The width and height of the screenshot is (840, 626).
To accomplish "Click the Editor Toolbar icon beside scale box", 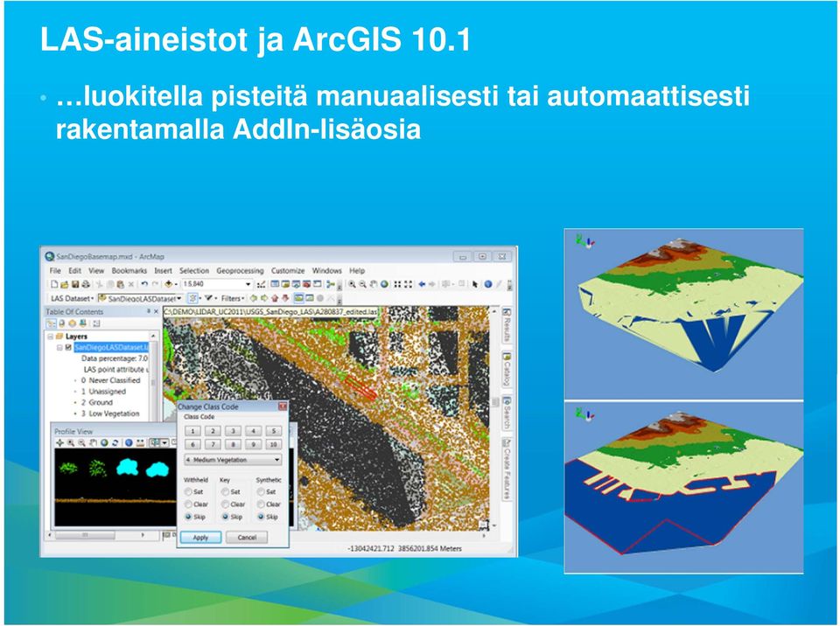I will (x=261, y=284).
